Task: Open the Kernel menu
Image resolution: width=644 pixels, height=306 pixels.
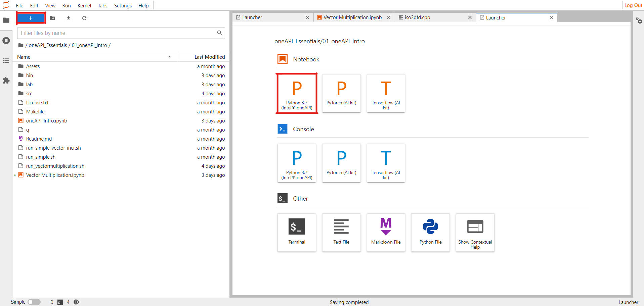Action: tap(84, 5)
